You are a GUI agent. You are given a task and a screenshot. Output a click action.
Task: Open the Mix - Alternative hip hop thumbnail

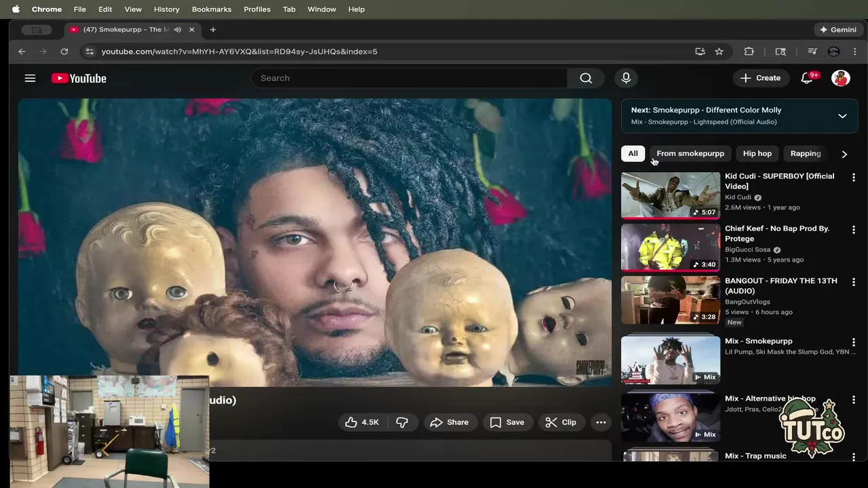(x=671, y=417)
